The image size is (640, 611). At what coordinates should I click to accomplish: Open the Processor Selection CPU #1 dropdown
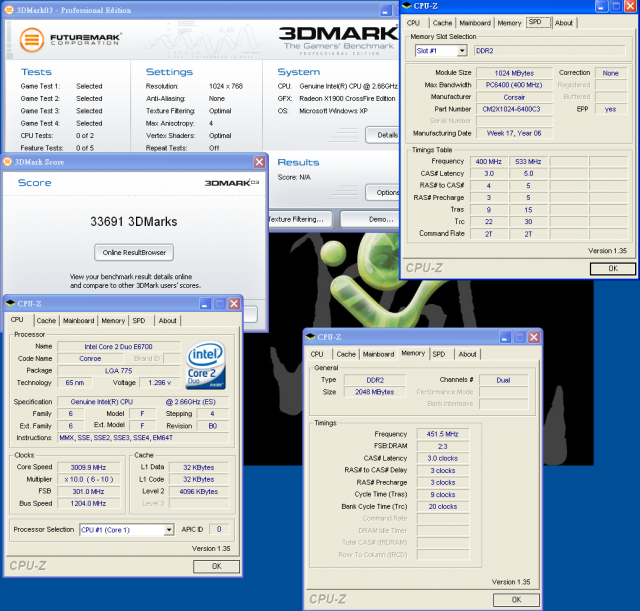point(169,530)
